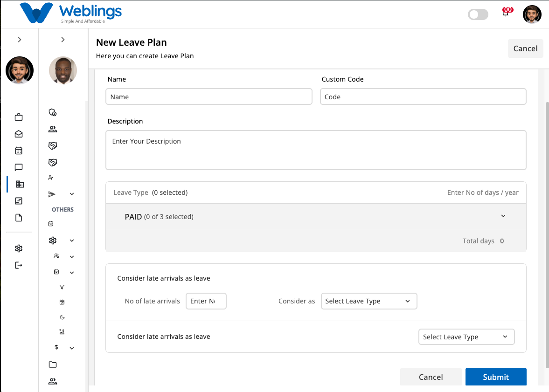Click the Submit button
Image resolution: width=549 pixels, height=392 pixels.
tap(496, 377)
